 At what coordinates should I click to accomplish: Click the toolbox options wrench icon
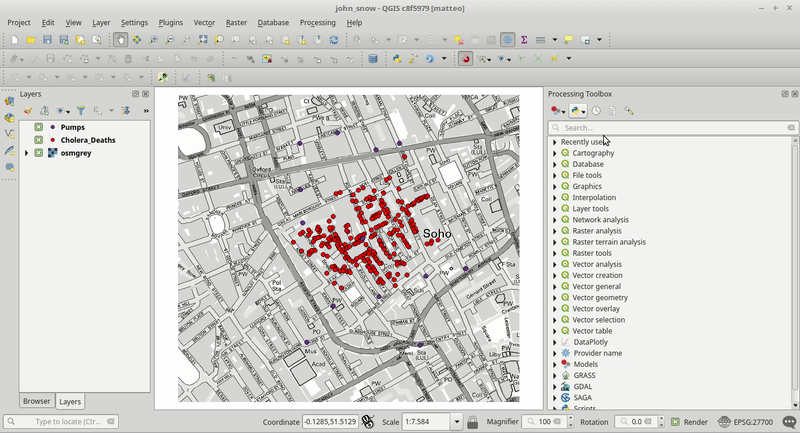click(629, 111)
